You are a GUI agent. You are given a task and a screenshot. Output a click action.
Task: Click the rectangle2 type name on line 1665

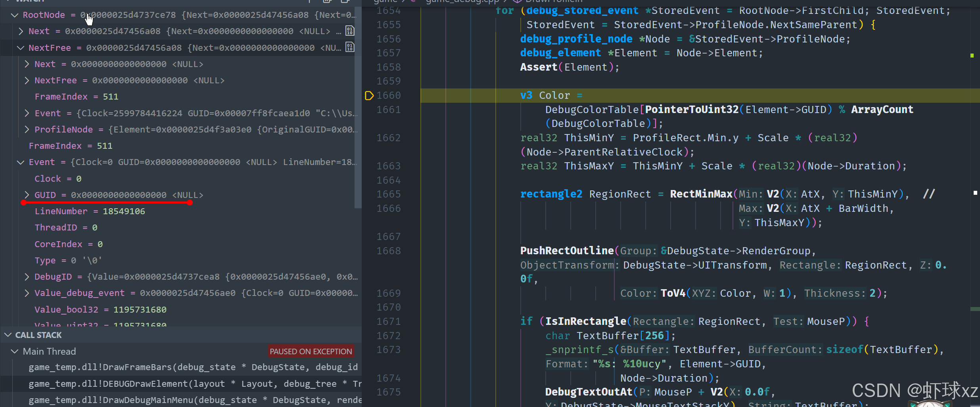tap(551, 194)
